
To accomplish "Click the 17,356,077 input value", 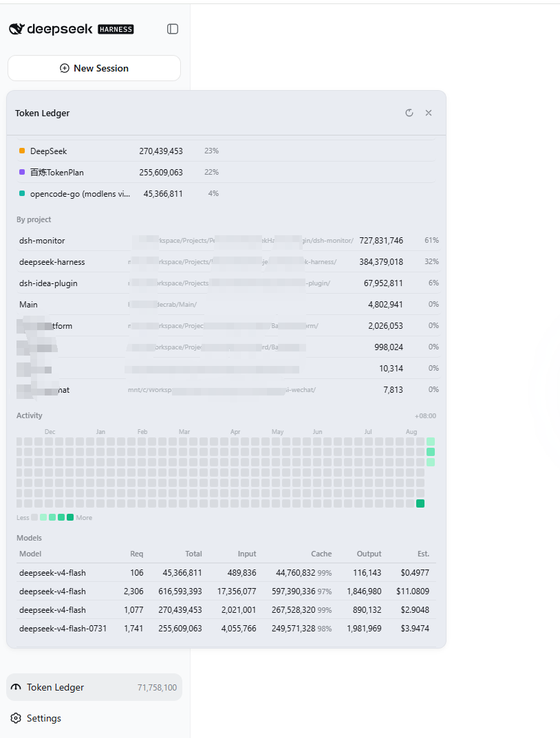I will 237,591.
